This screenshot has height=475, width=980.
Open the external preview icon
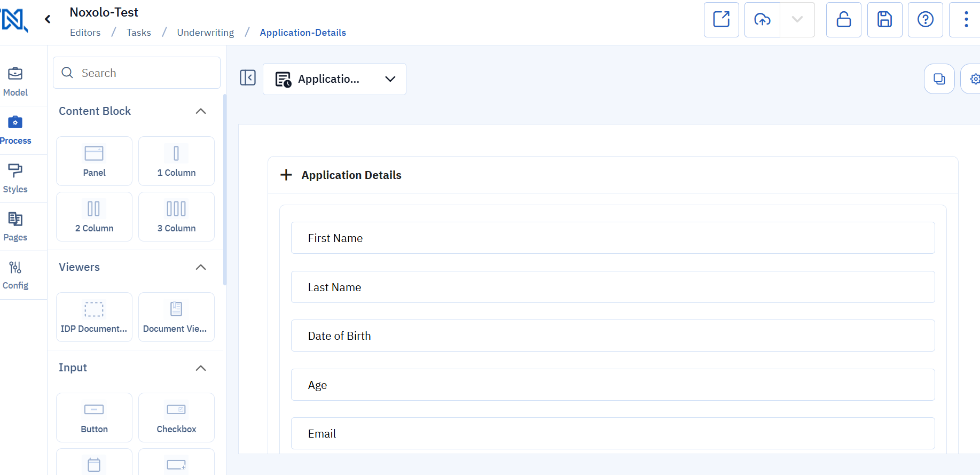pyautogui.click(x=721, y=20)
